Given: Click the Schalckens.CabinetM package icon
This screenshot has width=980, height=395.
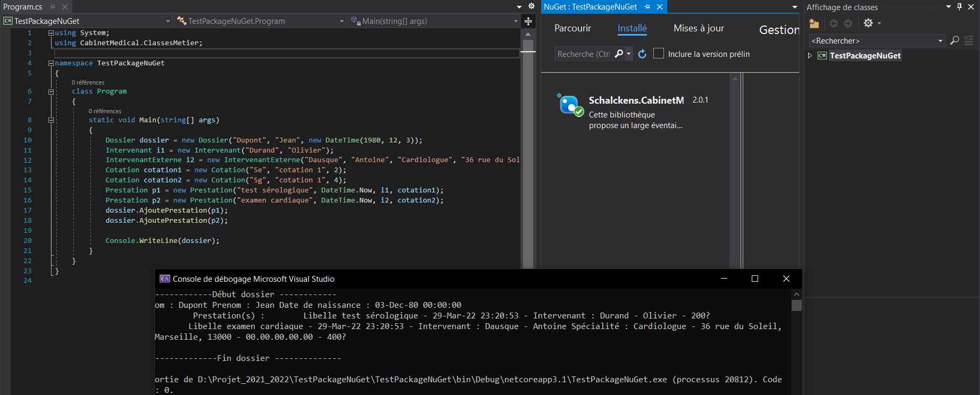Looking at the screenshot, I should (570, 104).
